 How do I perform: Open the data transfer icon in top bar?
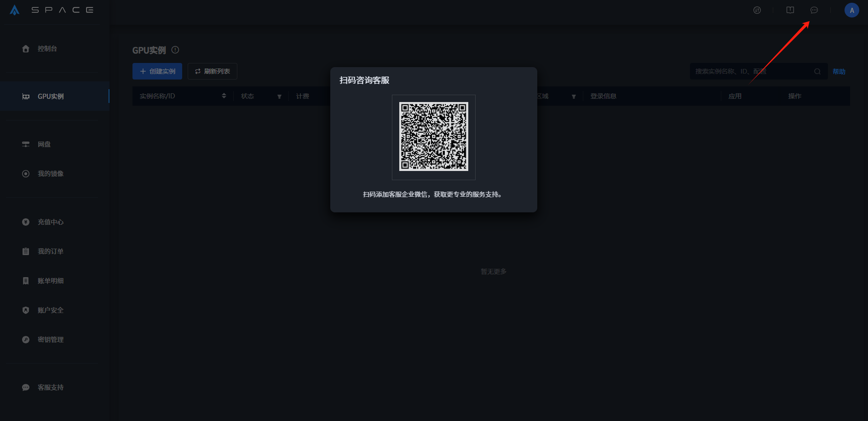(x=757, y=10)
